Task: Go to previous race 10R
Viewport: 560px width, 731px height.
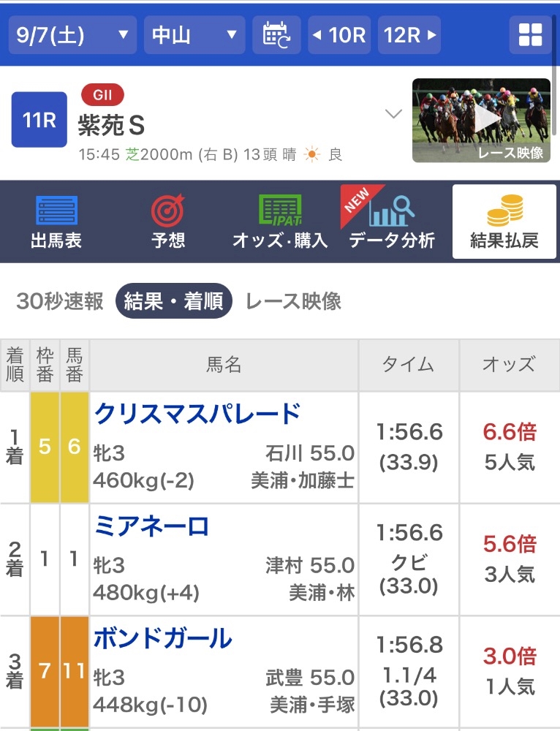Action: pyautogui.click(x=339, y=34)
